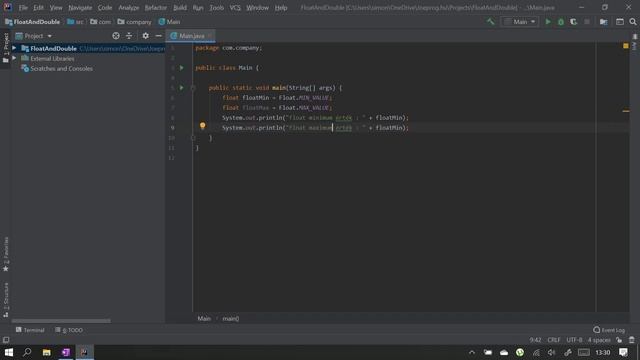Toggle the read-only lock icon in status bar
Screen dimensions: 640x360
(x=619, y=340)
